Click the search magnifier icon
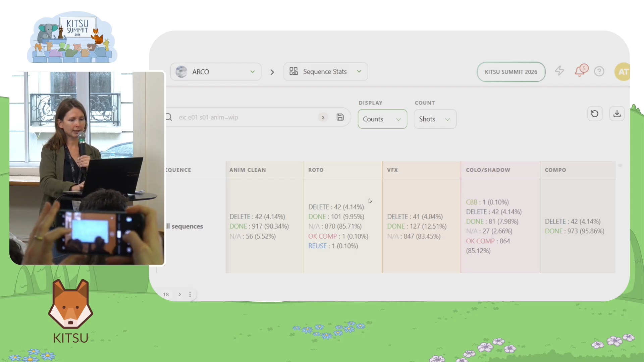The image size is (644, 362). click(x=169, y=117)
